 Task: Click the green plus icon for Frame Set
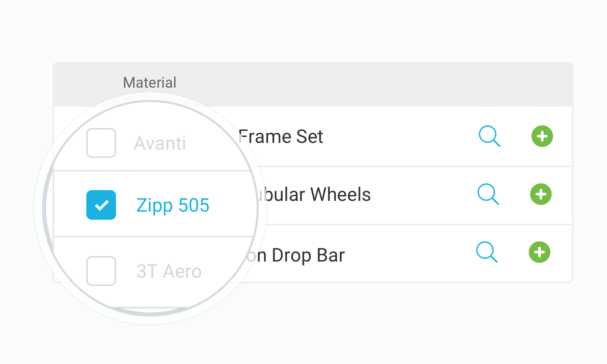pyautogui.click(x=542, y=136)
